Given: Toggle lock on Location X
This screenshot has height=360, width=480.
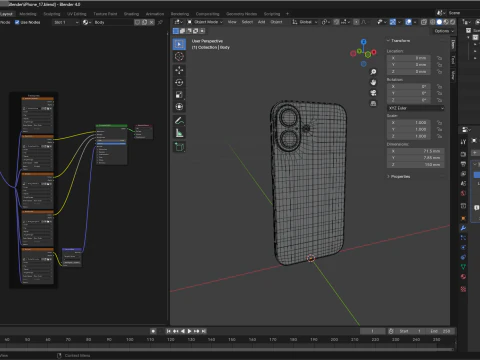Looking at the screenshot, I should (x=440, y=58).
